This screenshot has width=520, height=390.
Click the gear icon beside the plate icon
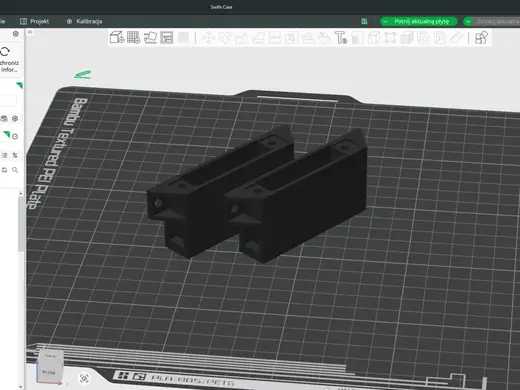(15, 119)
